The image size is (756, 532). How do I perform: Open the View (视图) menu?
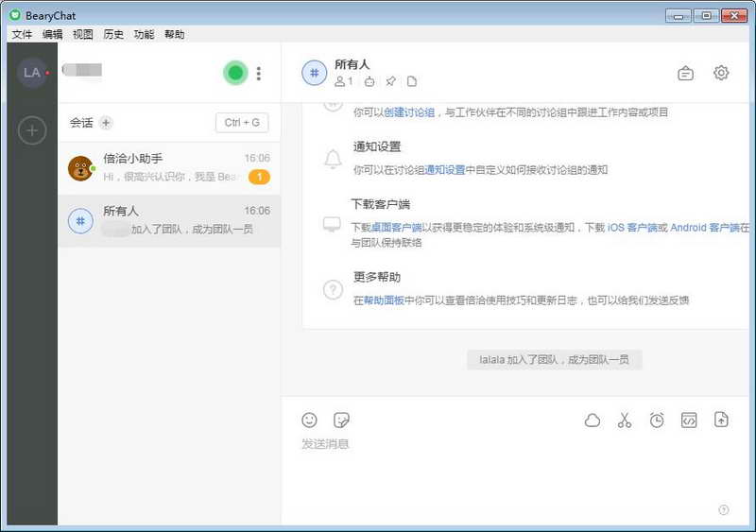82,34
